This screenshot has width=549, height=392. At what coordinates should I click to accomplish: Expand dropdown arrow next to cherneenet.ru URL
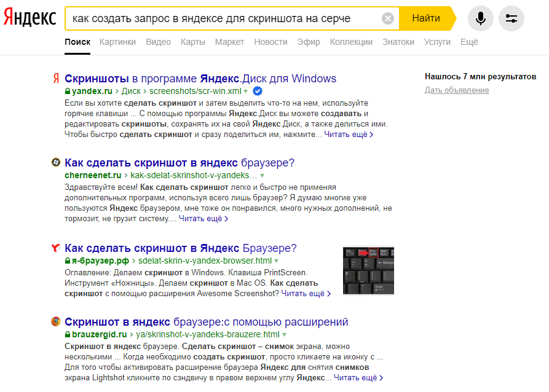coord(263,175)
